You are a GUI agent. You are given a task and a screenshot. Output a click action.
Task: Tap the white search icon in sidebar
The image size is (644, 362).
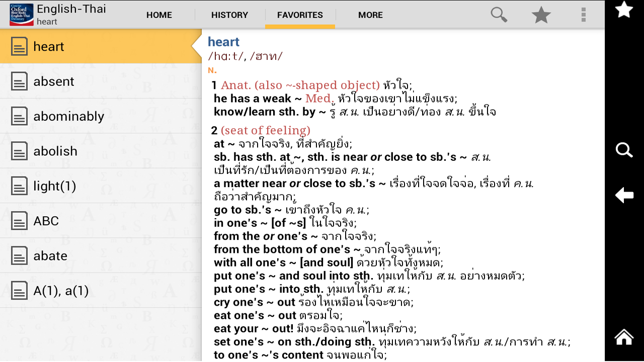click(624, 150)
